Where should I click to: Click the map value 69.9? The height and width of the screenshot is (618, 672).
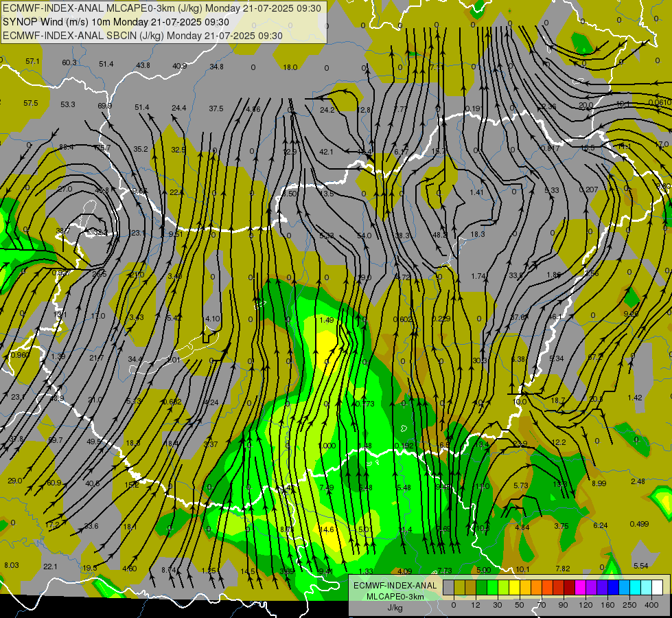click(x=104, y=106)
